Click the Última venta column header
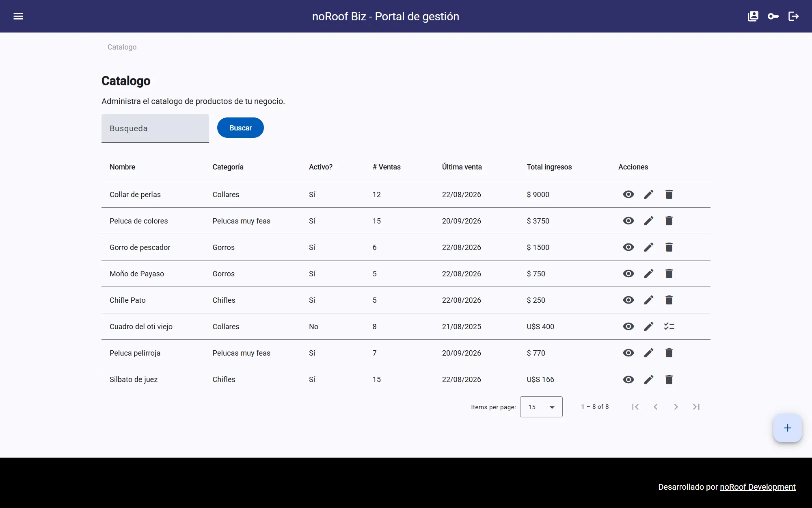The height and width of the screenshot is (508, 812). tap(462, 167)
